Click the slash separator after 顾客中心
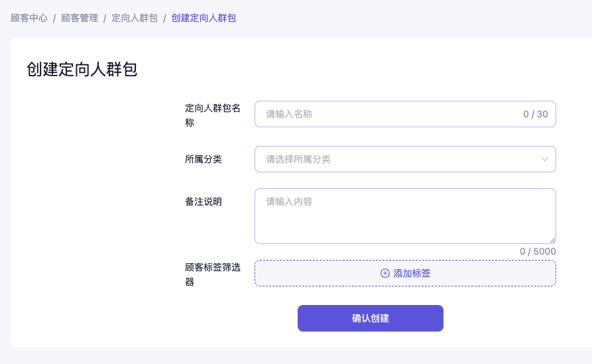The image size is (592, 364). point(54,18)
